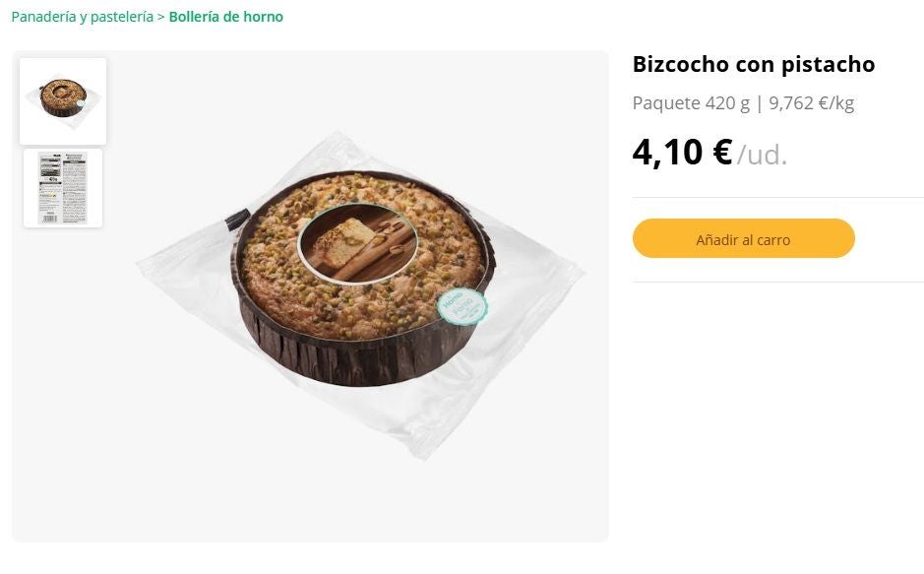
Task: Click the breadcrumb ">" separator arrow
Action: click(x=161, y=17)
